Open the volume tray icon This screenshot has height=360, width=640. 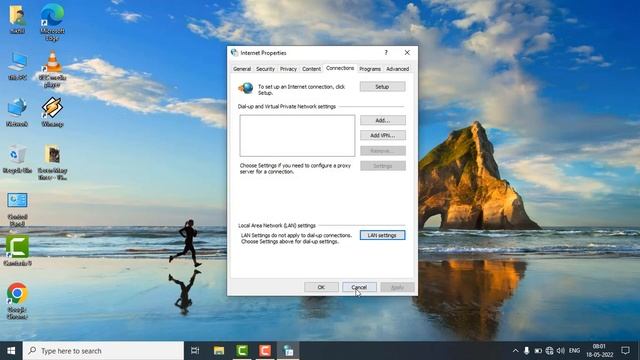(561, 351)
